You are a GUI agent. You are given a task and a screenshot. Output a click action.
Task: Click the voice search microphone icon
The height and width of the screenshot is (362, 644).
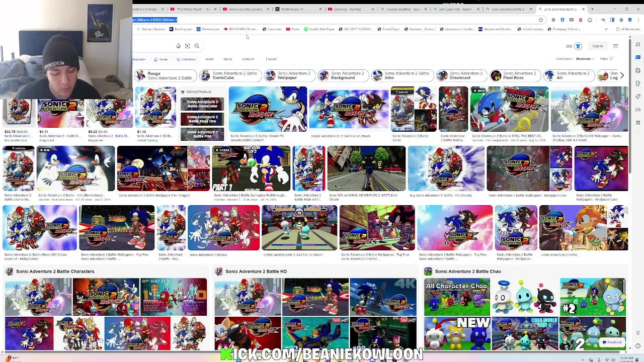pos(178,46)
